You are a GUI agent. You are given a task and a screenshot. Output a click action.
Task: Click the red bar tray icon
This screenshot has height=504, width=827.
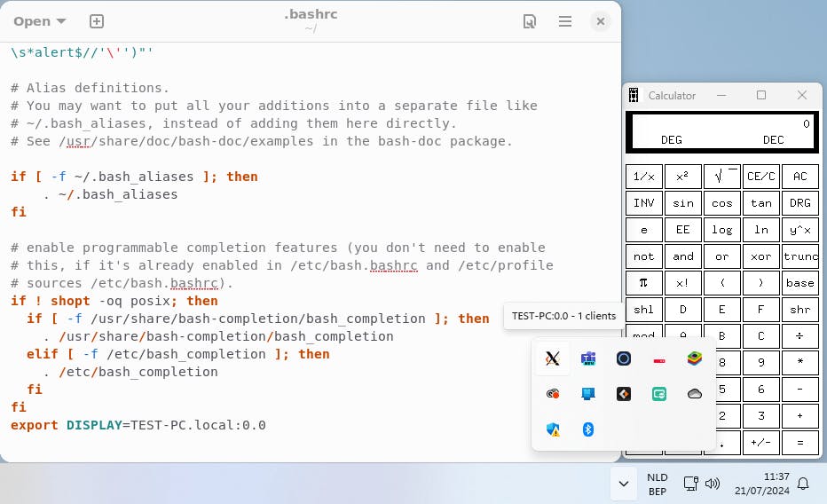point(659,360)
